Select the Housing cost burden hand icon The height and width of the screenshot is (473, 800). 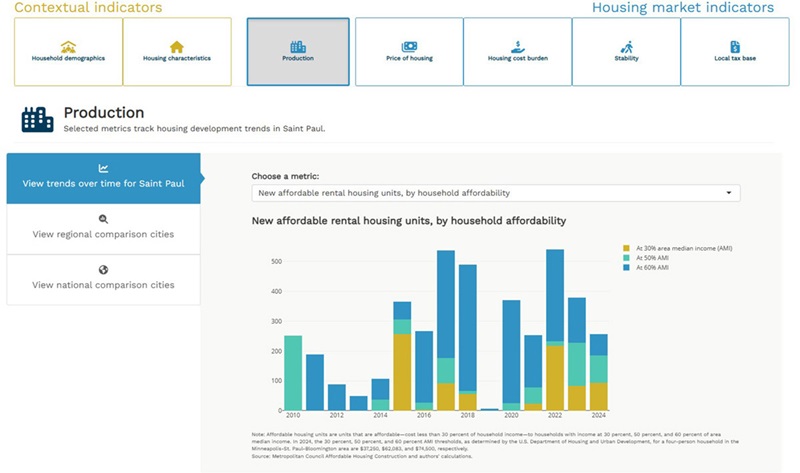coord(517,47)
